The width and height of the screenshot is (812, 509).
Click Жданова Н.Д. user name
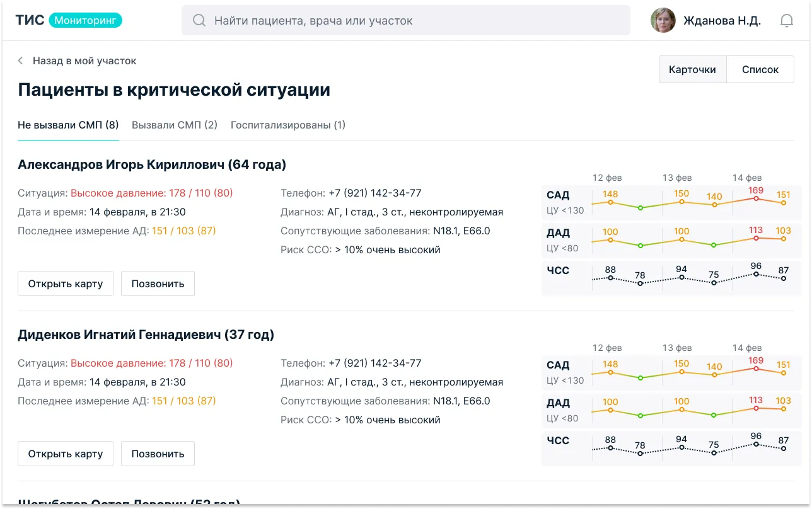coord(722,21)
